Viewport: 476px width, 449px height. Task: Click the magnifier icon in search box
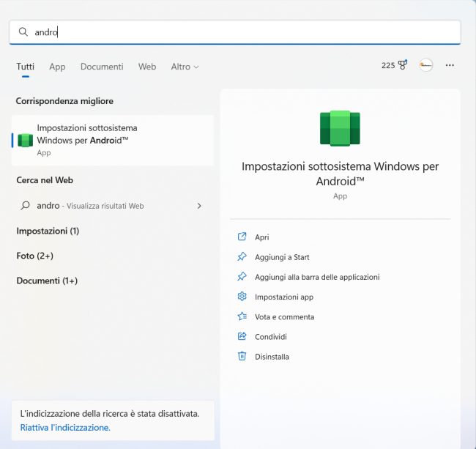point(23,31)
